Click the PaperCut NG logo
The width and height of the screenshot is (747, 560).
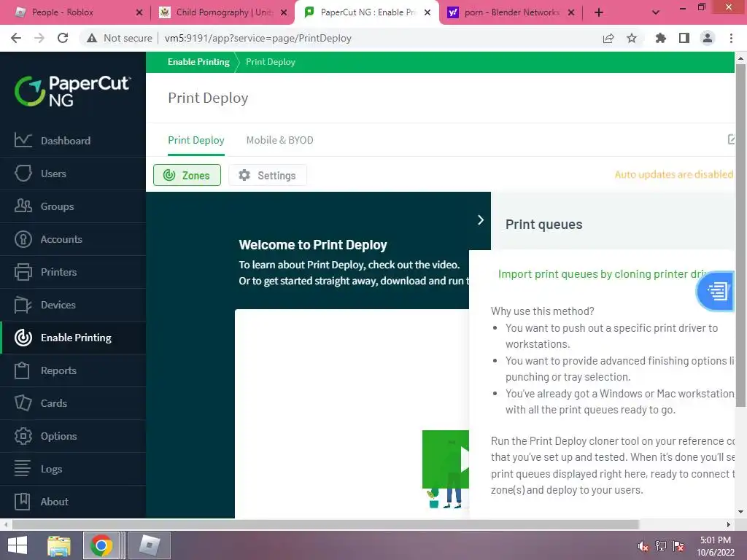pos(72,90)
